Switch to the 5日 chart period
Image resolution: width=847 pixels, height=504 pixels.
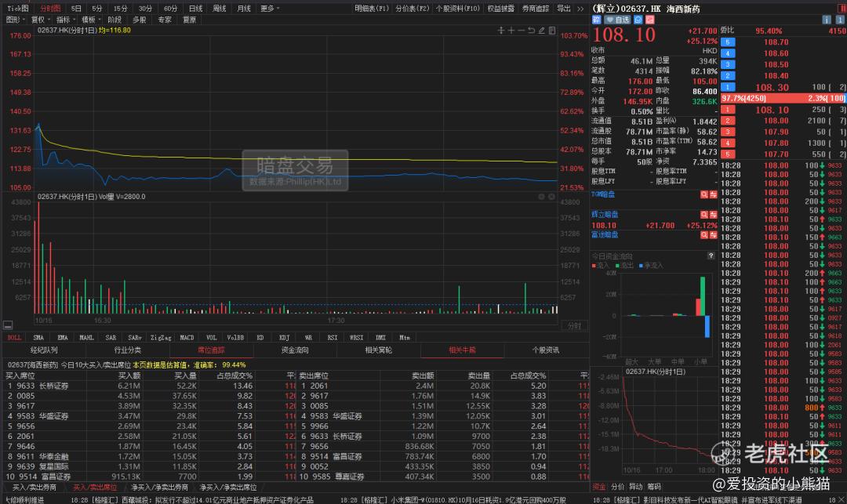click(x=76, y=9)
